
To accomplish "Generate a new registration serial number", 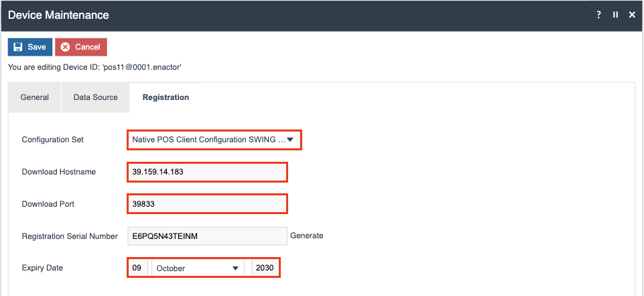I will 306,236.
